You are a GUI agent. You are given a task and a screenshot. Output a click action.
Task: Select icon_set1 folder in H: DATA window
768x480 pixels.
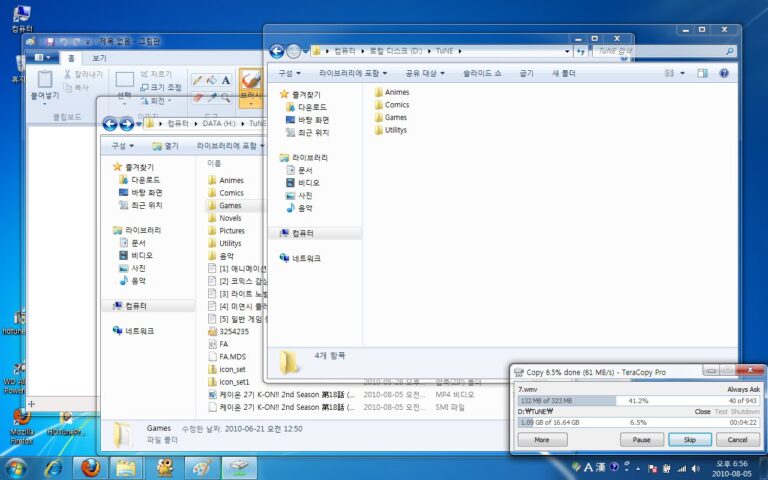pos(229,382)
